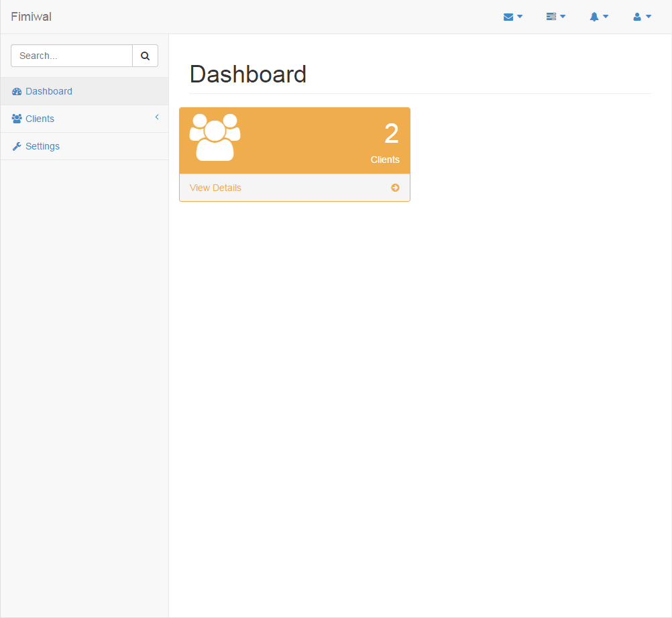This screenshot has width=672, height=618.
Task: Open the user account dropdown
Action: click(642, 17)
